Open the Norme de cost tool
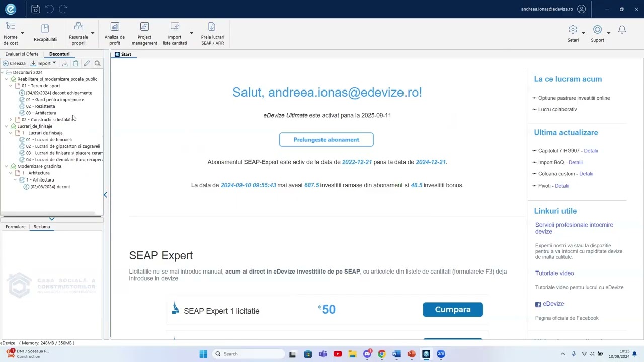This screenshot has height=362, width=644. click(x=11, y=33)
